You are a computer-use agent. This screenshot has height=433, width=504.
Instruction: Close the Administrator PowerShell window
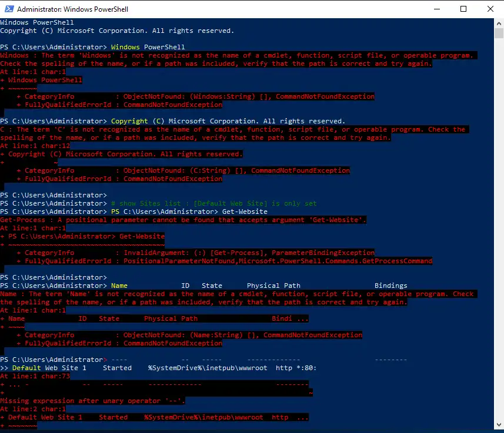pos(490,9)
